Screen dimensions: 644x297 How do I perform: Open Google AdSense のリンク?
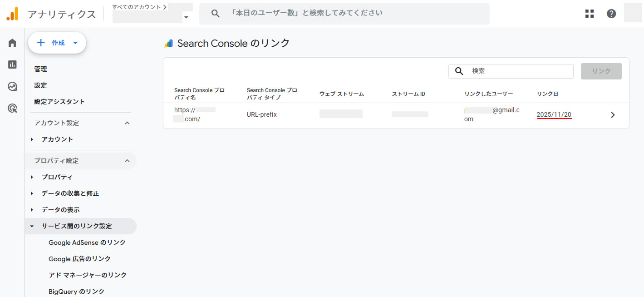point(87,242)
